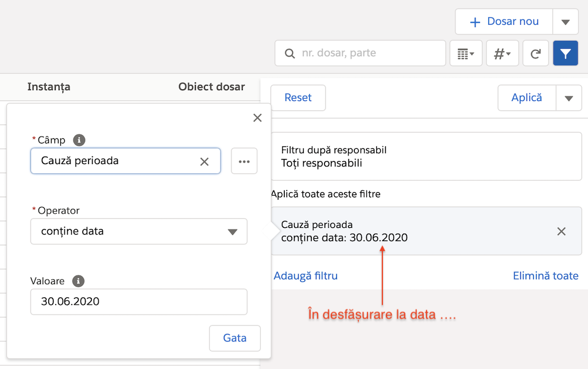
Task: Focus the nr. dosar search field
Action: pos(367,53)
